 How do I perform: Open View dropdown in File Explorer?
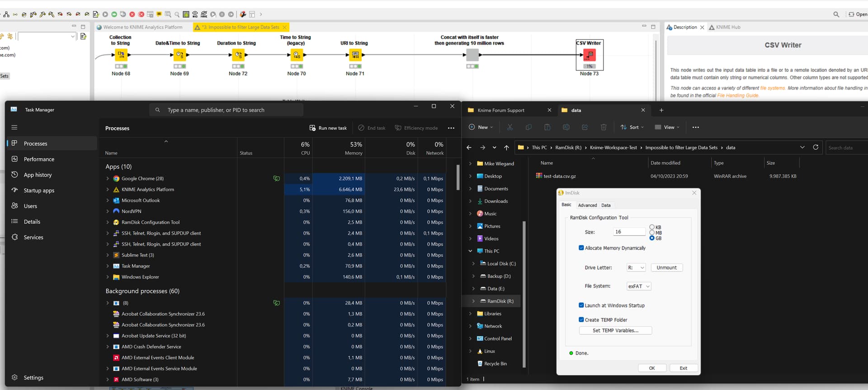tap(667, 127)
